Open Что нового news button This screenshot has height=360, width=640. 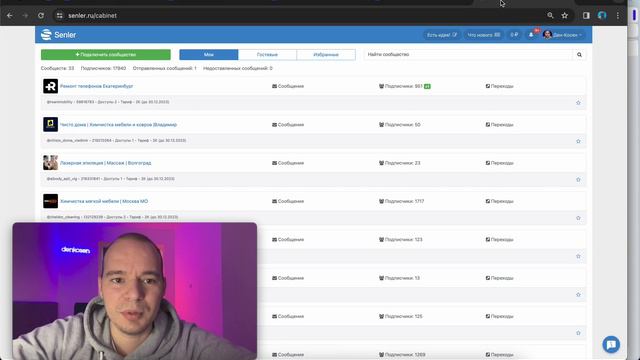[483, 35]
